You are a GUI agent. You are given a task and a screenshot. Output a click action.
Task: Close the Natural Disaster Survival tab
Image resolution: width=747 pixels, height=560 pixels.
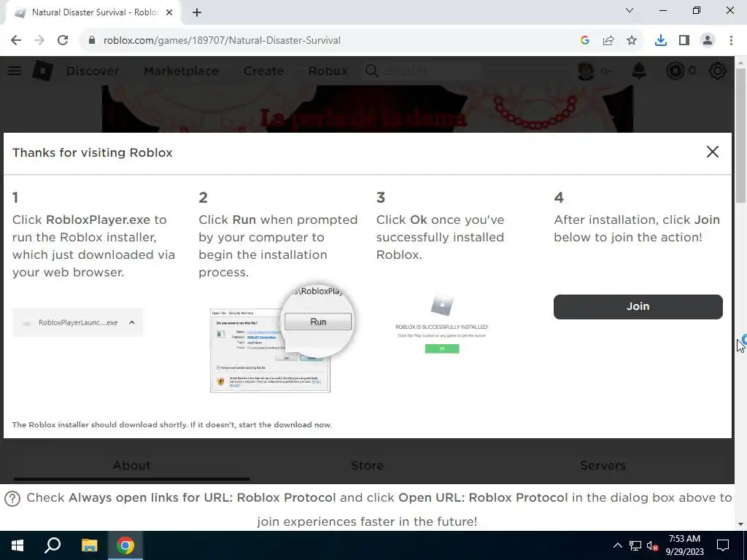[169, 12]
